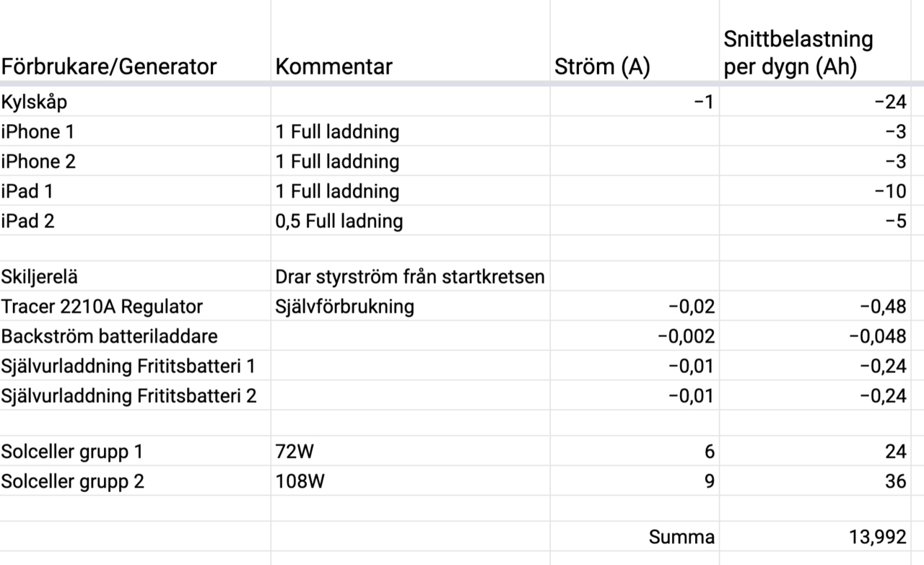Click the iPad 2 row label
The height and width of the screenshot is (565, 924).
pyautogui.click(x=135, y=221)
